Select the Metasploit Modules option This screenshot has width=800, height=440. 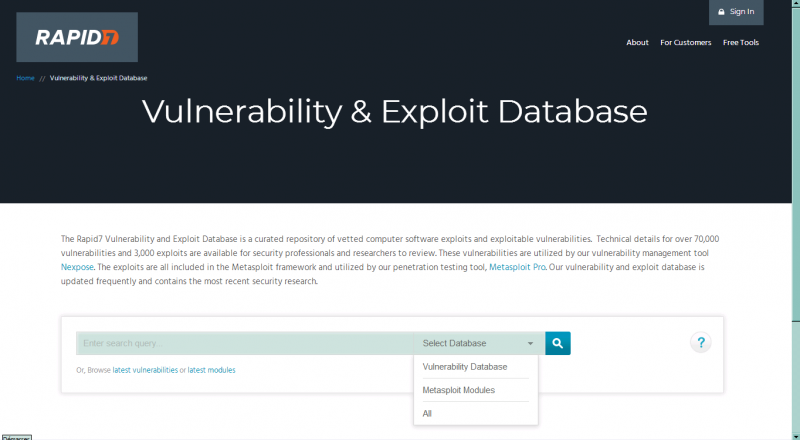(x=459, y=390)
